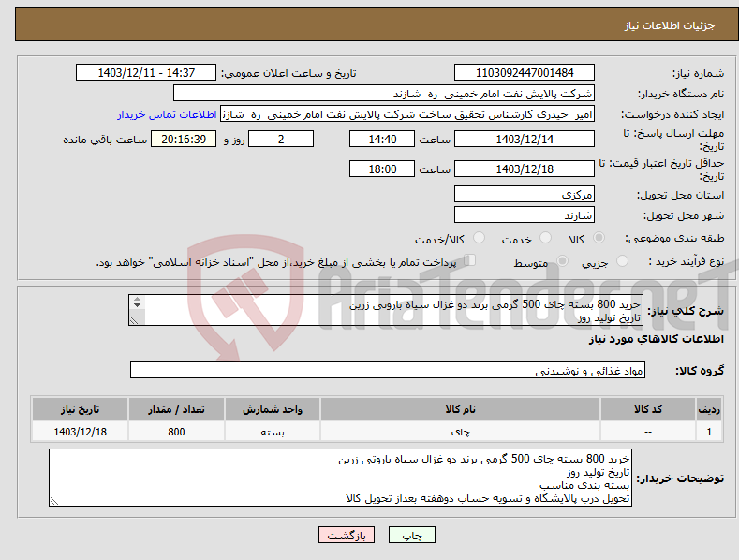The image size is (739, 560).
Task: Click the down arrow in the شرح کلی نیاز box
Action: point(137,305)
